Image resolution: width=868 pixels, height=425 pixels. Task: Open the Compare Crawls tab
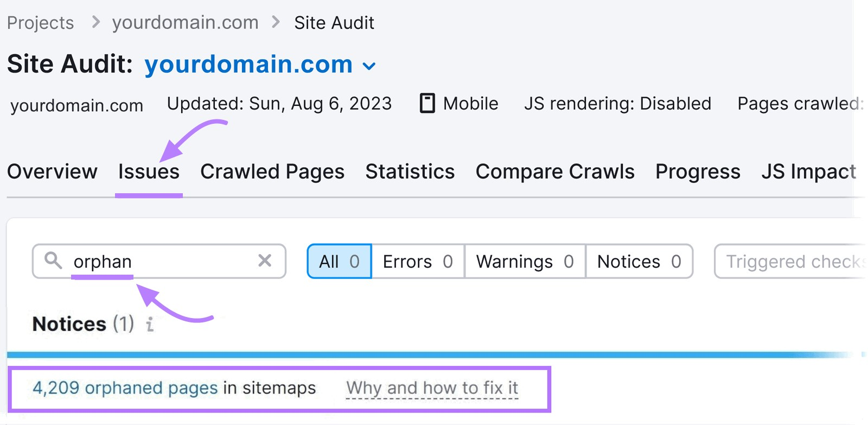555,172
